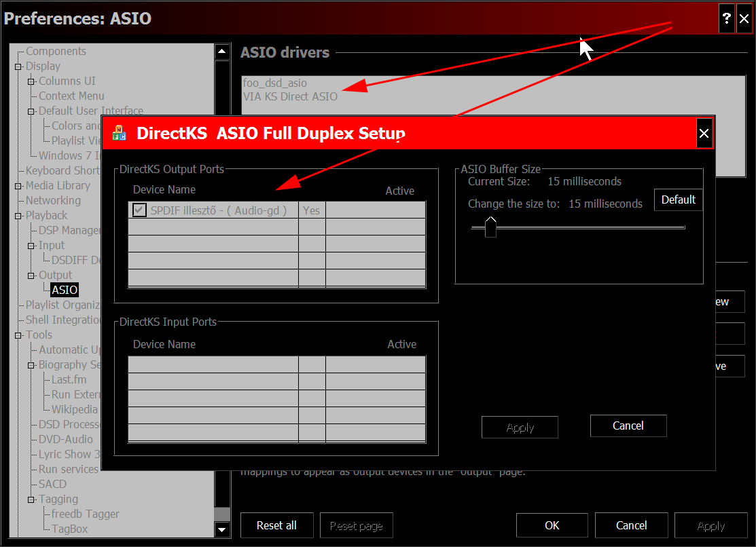The image size is (756, 547).
Task: Click the tree scrollbar up arrow
Action: click(222, 51)
